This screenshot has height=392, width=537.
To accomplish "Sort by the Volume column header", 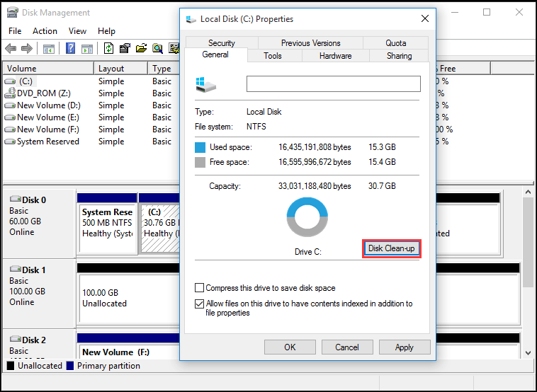I will click(x=48, y=69).
